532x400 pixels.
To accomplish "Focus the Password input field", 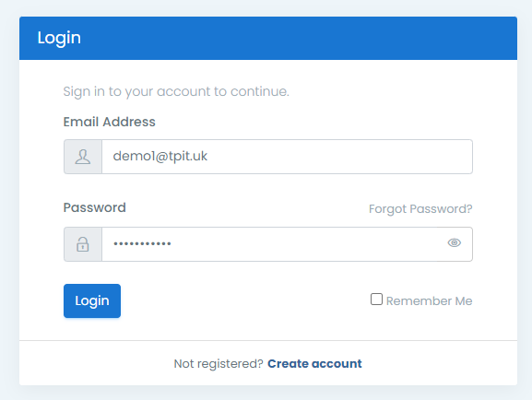I will click(x=287, y=244).
